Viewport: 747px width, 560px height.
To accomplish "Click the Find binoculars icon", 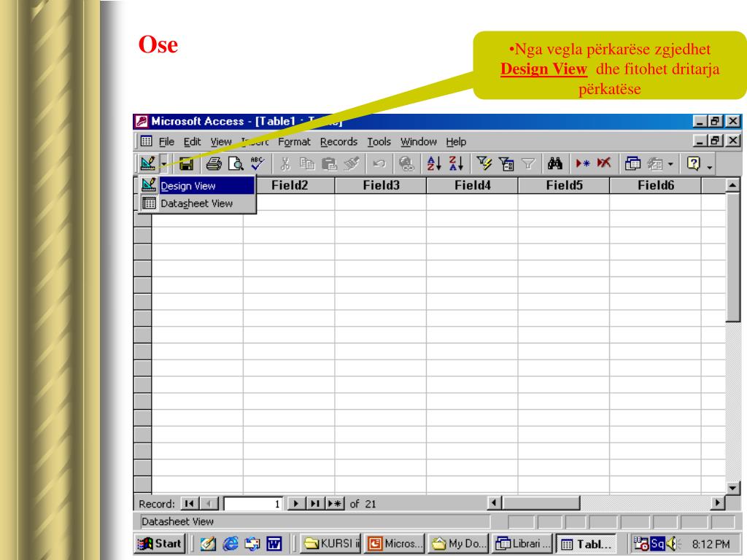I will [555, 164].
